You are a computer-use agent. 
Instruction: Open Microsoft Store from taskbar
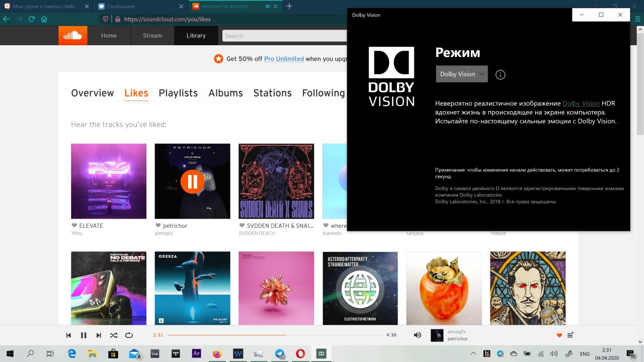pyautogui.click(x=113, y=353)
